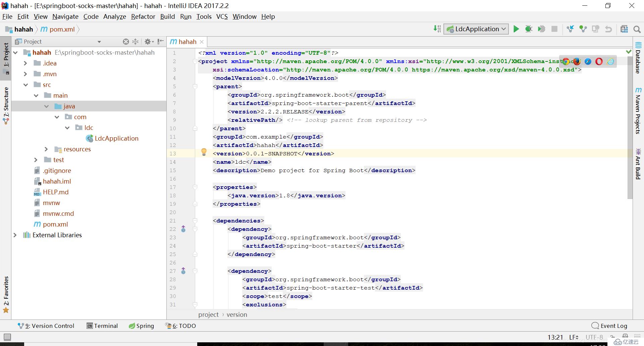Open the Event Log

pyautogui.click(x=609, y=326)
